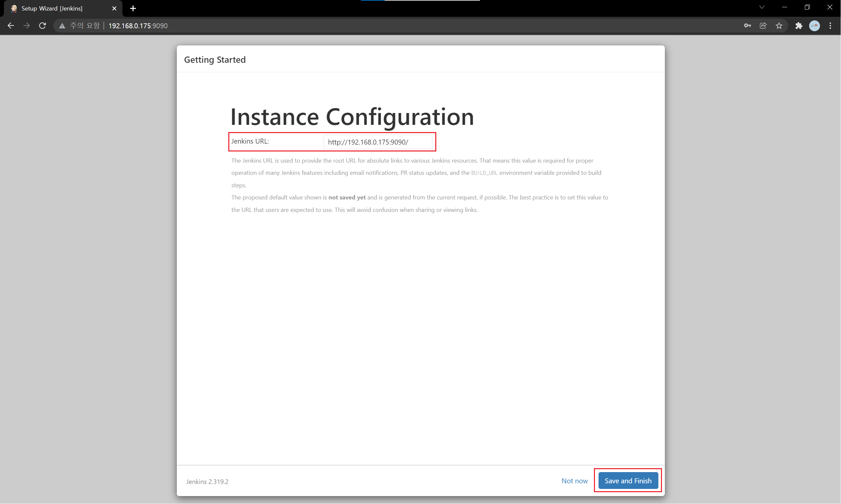The image size is (841, 504).
Task: Click the browser back arrow
Action: tap(11, 26)
